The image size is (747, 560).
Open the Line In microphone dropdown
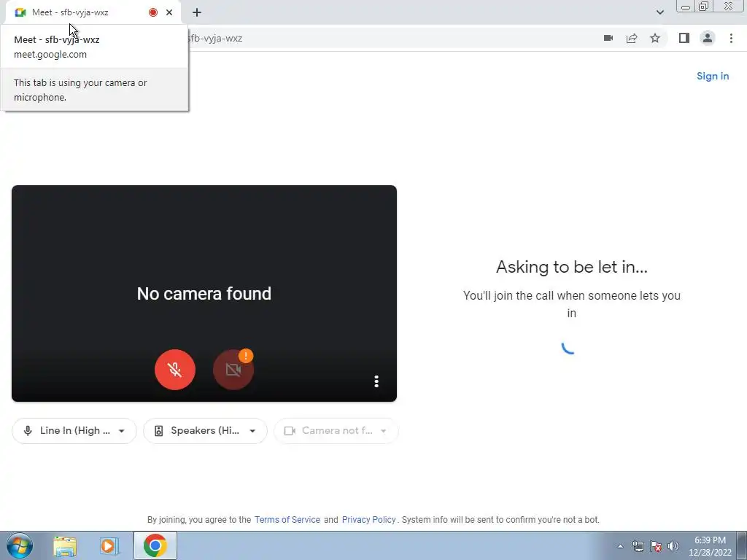[74, 431]
